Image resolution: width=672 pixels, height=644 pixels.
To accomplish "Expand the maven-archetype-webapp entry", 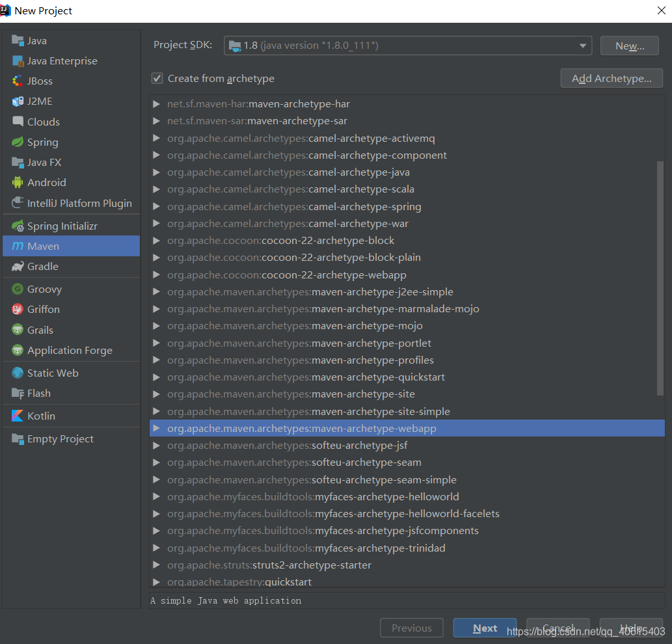I will click(x=156, y=428).
